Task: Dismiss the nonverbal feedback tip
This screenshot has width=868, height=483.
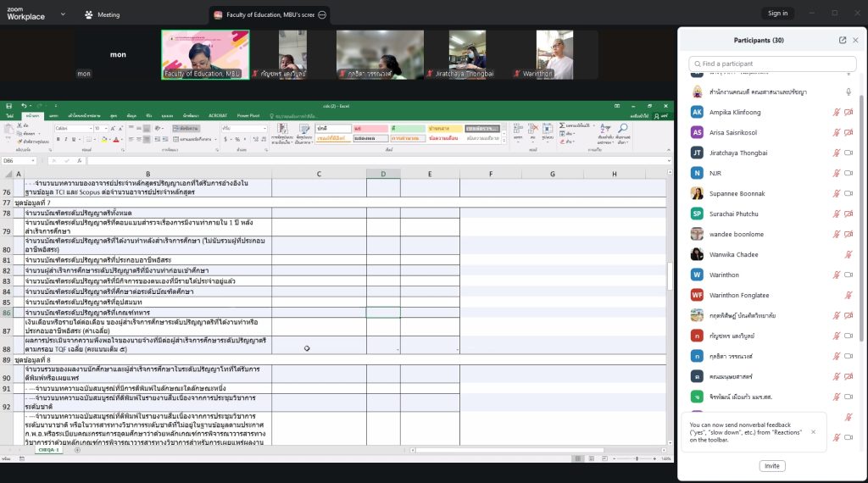Action: (x=813, y=432)
